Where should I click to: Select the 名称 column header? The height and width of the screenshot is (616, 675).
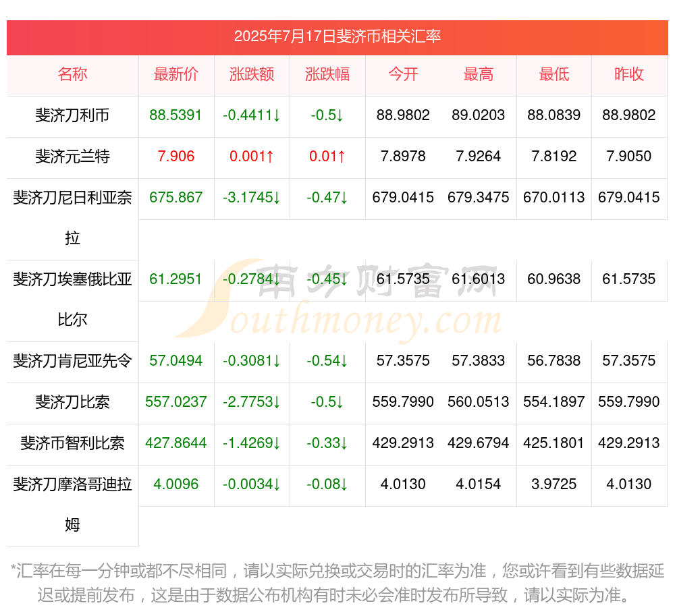click(x=72, y=74)
